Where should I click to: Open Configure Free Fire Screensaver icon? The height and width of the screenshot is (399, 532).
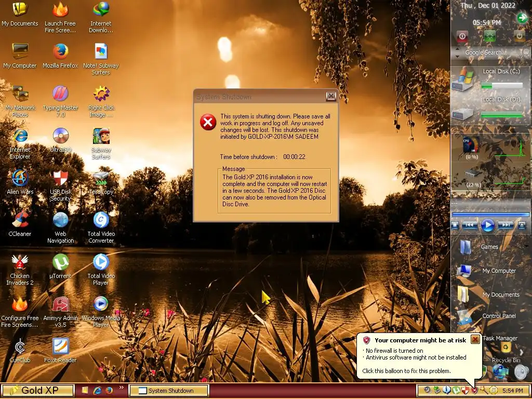20,312
